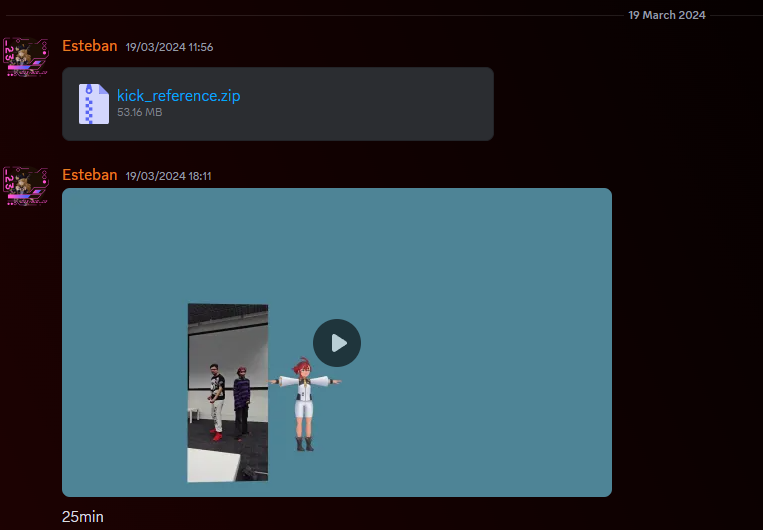Image resolution: width=763 pixels, height=530 pixels.
Task: Click the 25min message text
Action: tap(83, 517)
